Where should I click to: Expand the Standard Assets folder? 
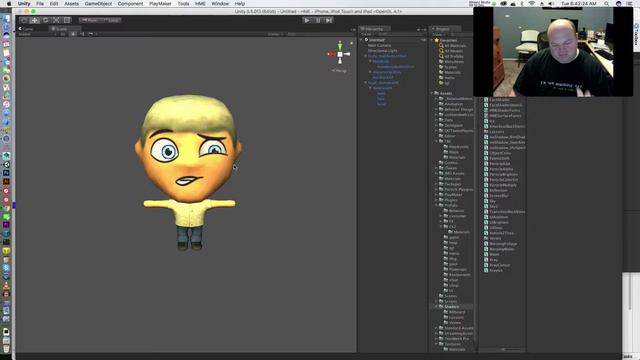point(436,328)
